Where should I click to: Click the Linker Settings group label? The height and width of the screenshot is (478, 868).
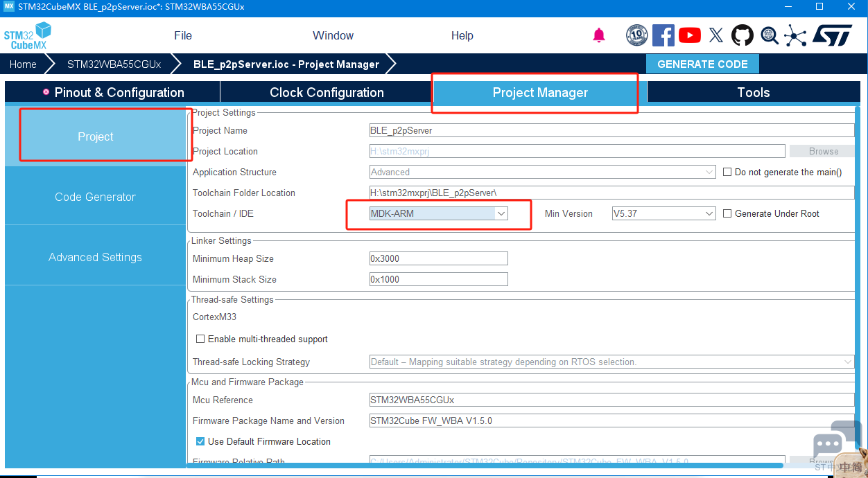(x=221, y=240)
